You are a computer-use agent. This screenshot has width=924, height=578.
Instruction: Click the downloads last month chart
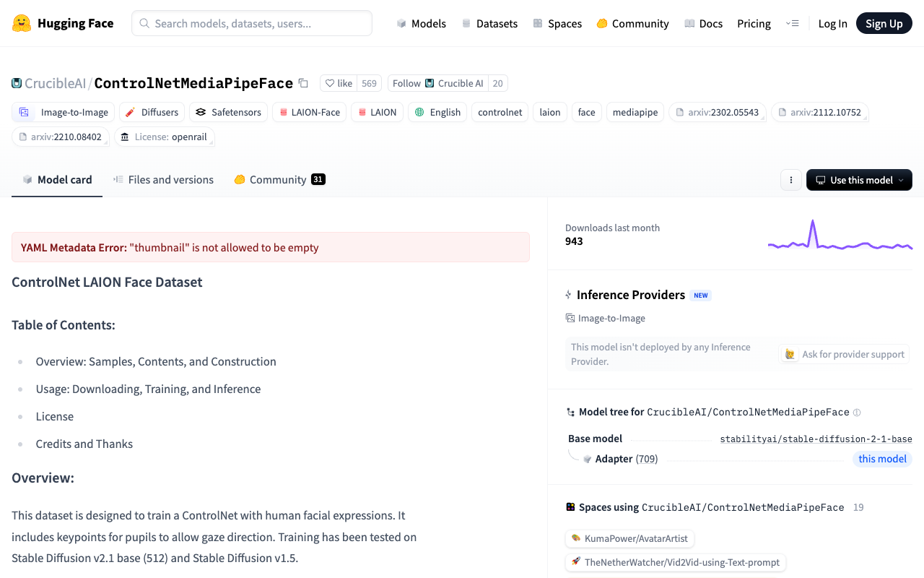click(x=840, y=235)
